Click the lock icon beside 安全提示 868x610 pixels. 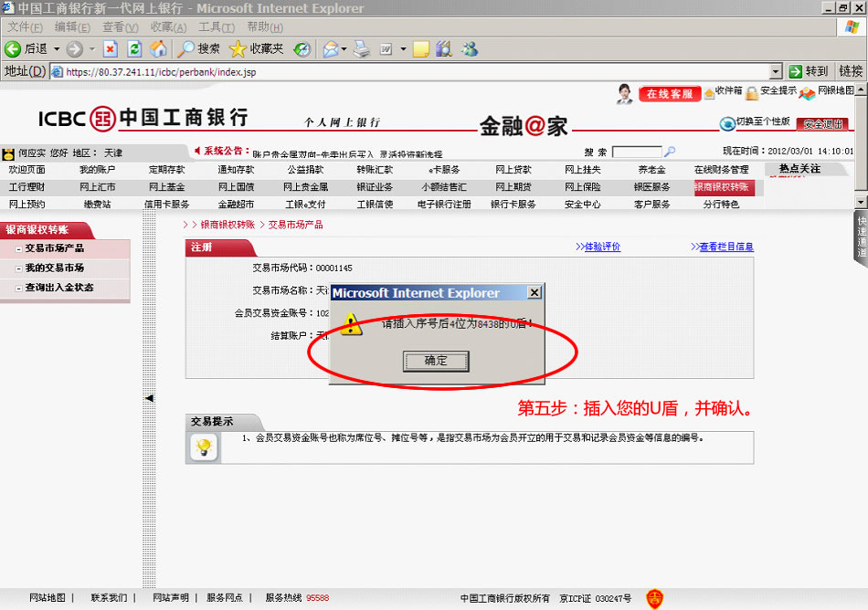(x=752, y=93)
